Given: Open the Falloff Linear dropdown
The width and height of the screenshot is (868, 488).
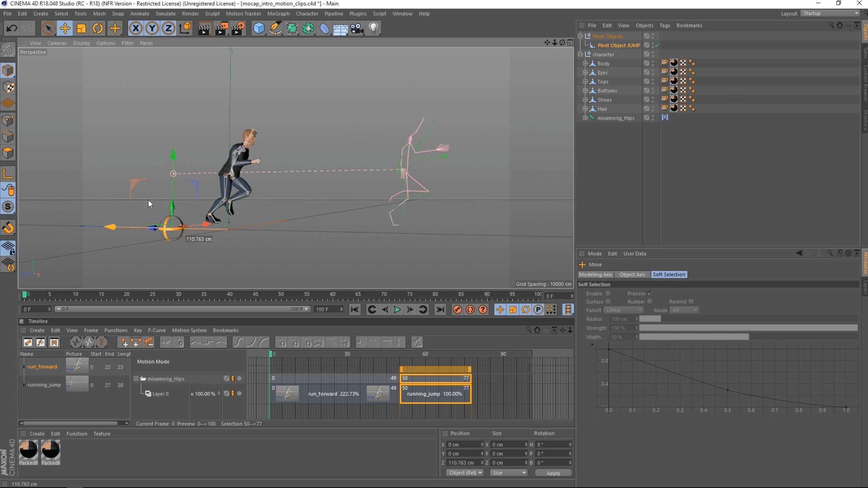Looking at the screenshot, I should (x=623, y=310).
